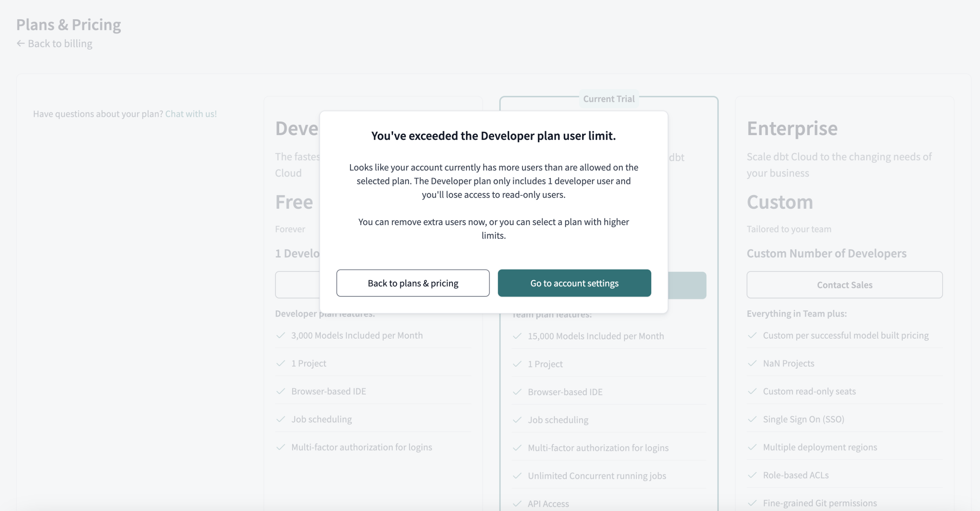Click the Fine-grained Git permissions feature row
This screenshot has width=980, height=511.
819,503
